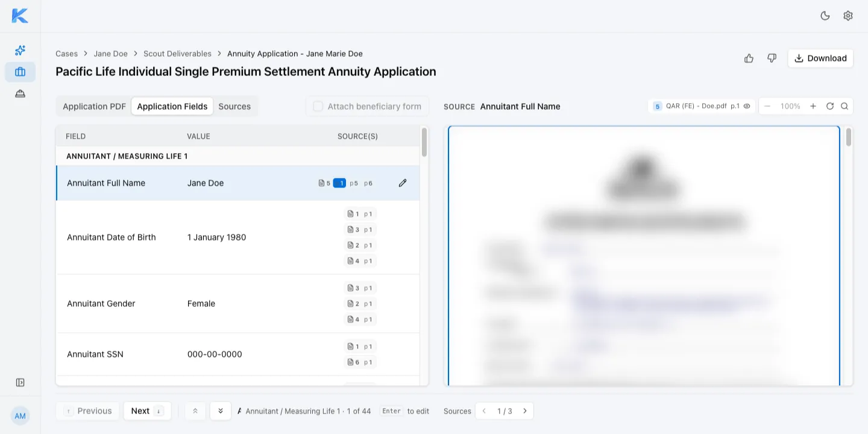This screenshot has height=434, width=868.
Task: Select document 5 source in Full Name row
Action: [x=324, y=183]
